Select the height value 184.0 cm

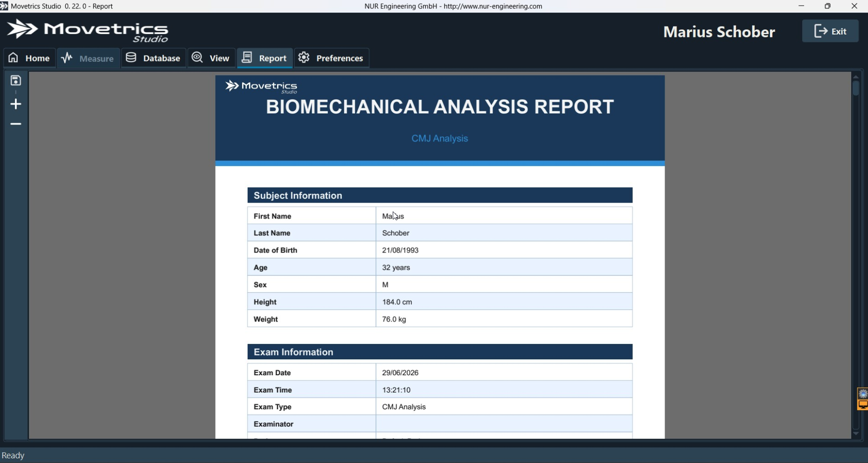click(x=397, y=302)
